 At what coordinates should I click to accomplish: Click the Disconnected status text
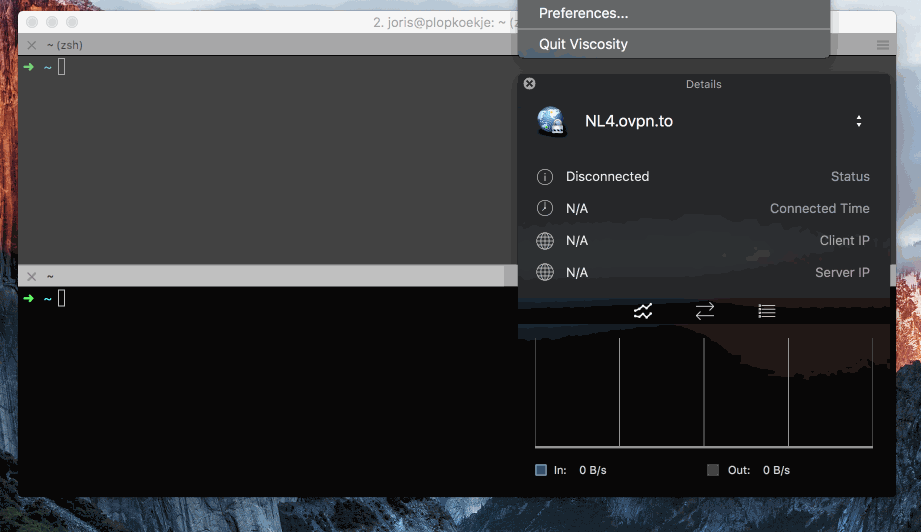607,177
